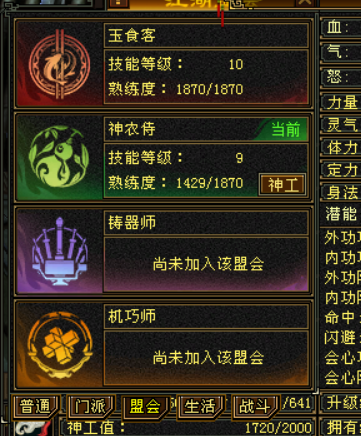Click the 神工 button
This screenshot has height=436, width=361.
pos(283,184)
